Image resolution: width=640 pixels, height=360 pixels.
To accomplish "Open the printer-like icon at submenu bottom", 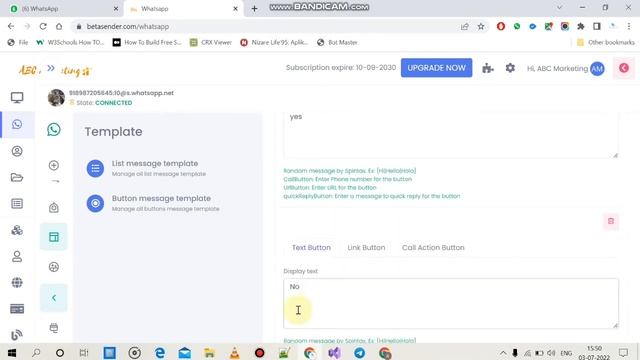I will pos(54,328).
